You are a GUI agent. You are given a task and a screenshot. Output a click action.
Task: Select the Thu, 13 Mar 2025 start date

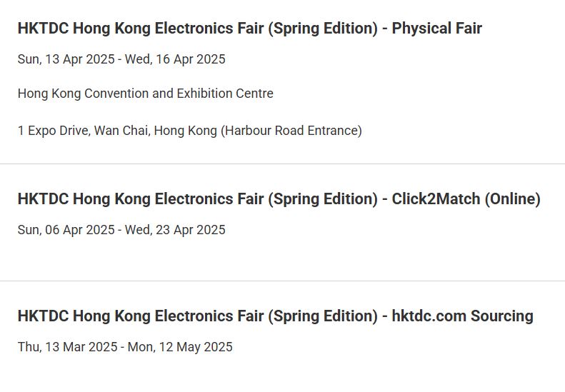click(x=67, y=347)
